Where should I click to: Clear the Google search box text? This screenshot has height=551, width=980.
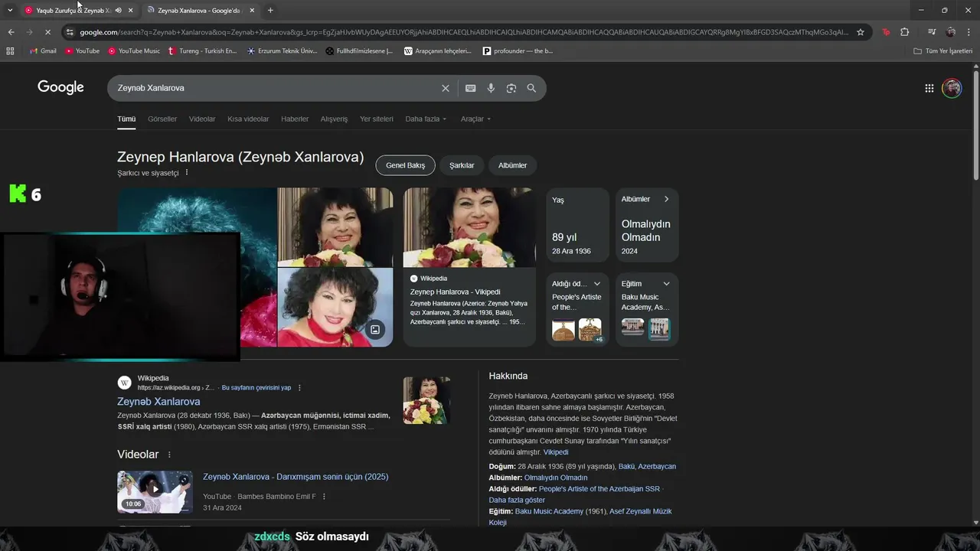tap(446, 88)
